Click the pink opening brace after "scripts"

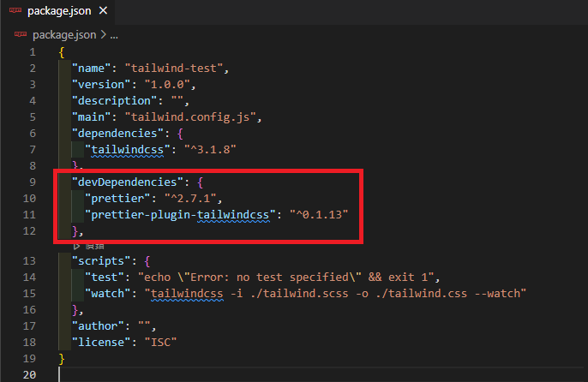coord(147,261)
